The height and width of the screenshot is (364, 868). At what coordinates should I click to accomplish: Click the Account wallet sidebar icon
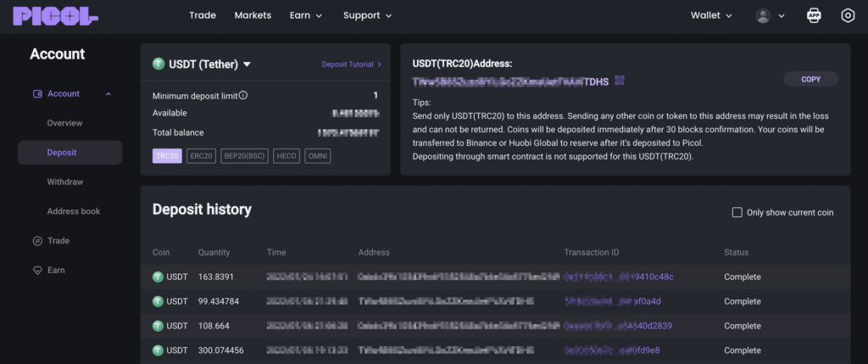[x=37, y=93]
